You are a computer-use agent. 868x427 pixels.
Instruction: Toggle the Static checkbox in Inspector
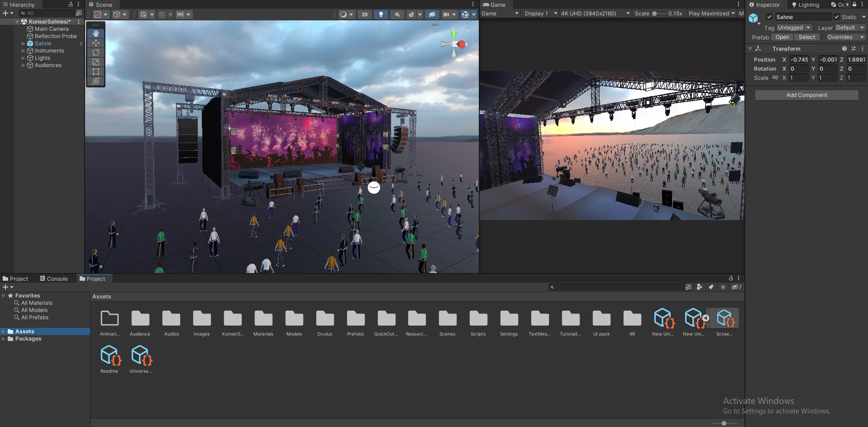(836, 17)
